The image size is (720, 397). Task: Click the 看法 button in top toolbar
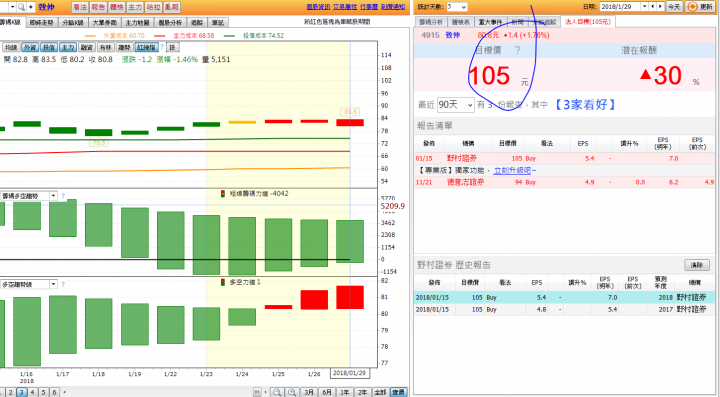[x=80, y=7]
